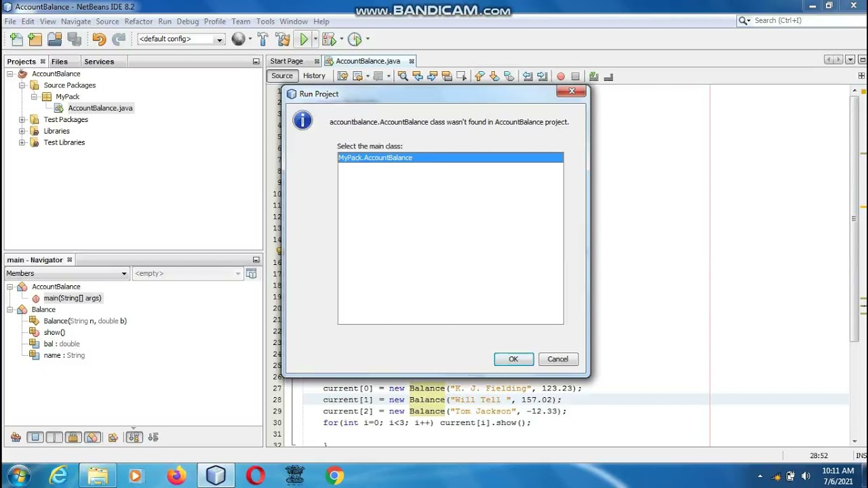Expand the Test Libraries node
This screenshot has height=488, width=868.
pos(22,143)
